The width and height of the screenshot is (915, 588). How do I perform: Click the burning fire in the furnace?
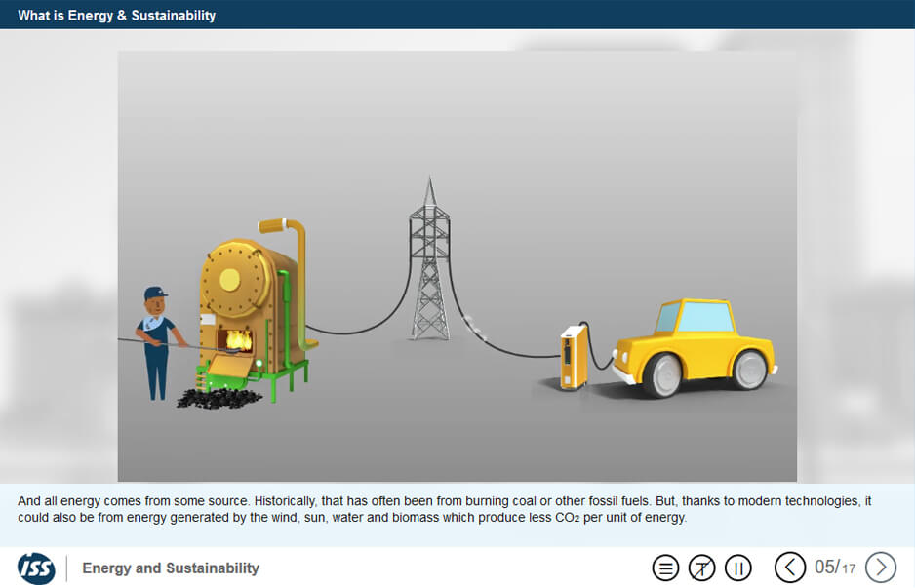tap(237, 340)
